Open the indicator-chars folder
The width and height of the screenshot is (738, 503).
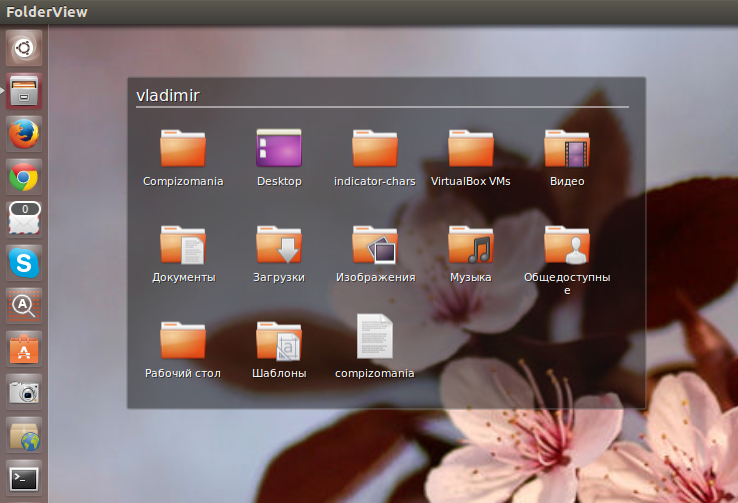pyautogui.click(x=375, y=149)
